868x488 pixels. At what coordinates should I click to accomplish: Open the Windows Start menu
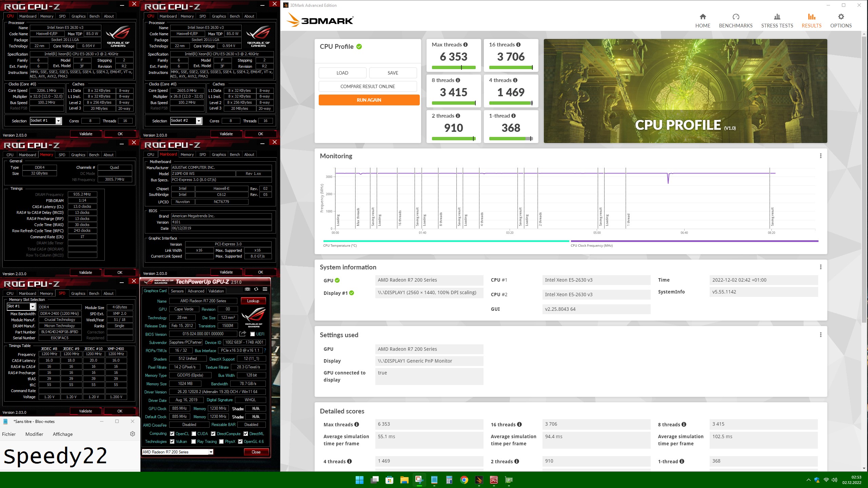359,480
